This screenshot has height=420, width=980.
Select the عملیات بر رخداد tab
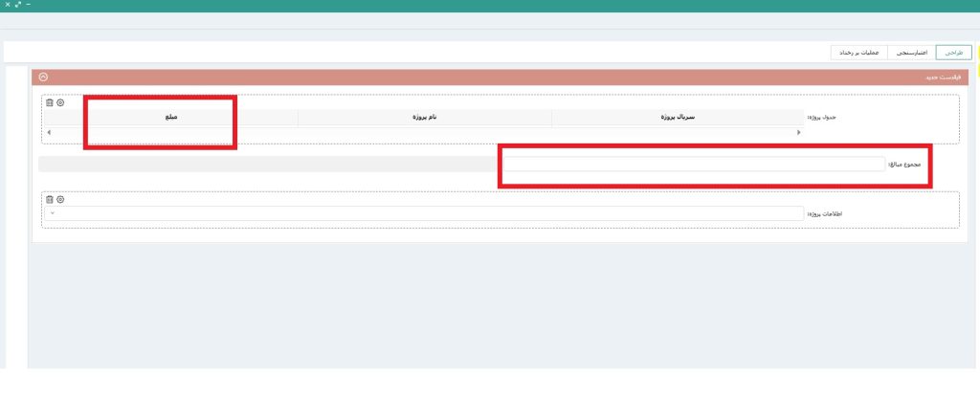coord(858,53)
